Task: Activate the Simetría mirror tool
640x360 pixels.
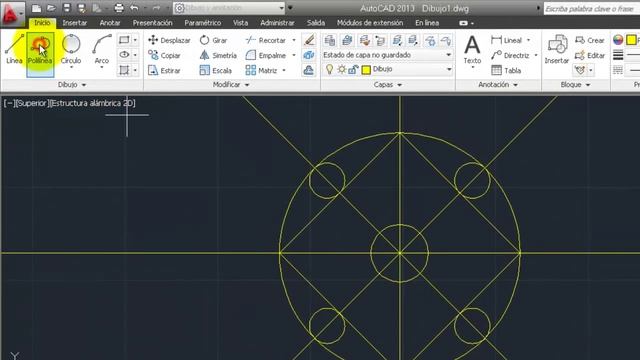Action: (218, 55)
